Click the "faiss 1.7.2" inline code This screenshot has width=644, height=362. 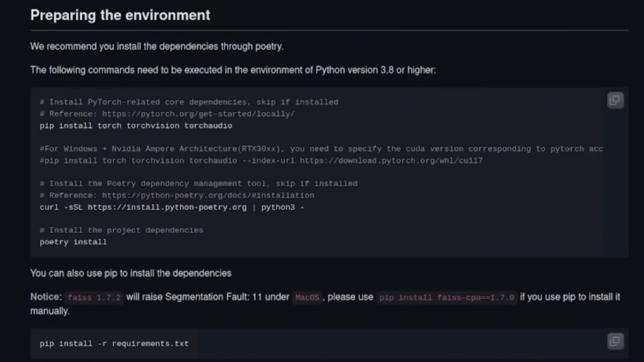[94, 297]
